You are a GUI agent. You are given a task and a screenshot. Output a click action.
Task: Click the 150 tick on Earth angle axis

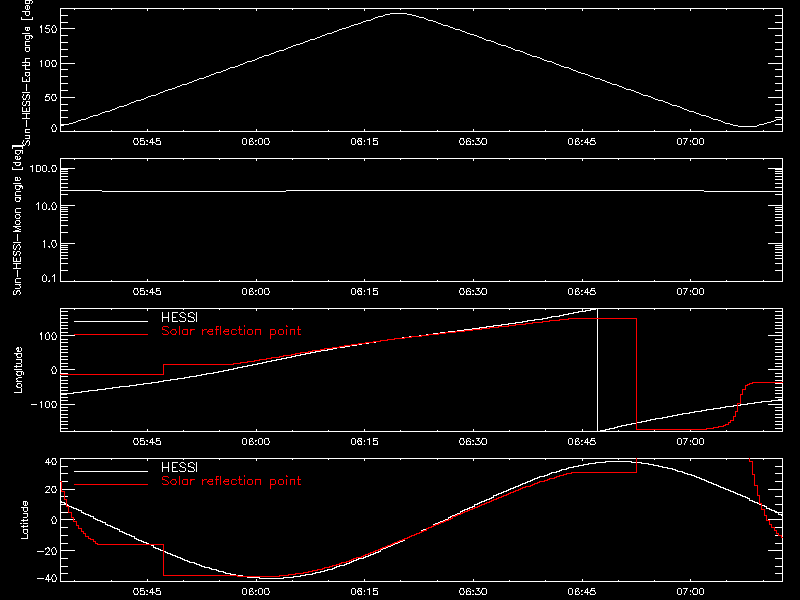pos(48,29)
